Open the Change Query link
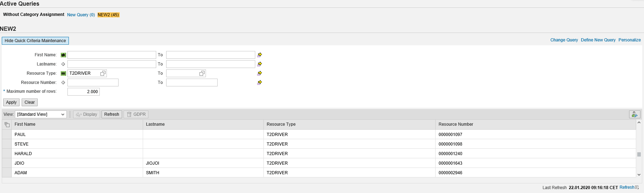Viewport: 644px width, 193px height. coord(564,40)
